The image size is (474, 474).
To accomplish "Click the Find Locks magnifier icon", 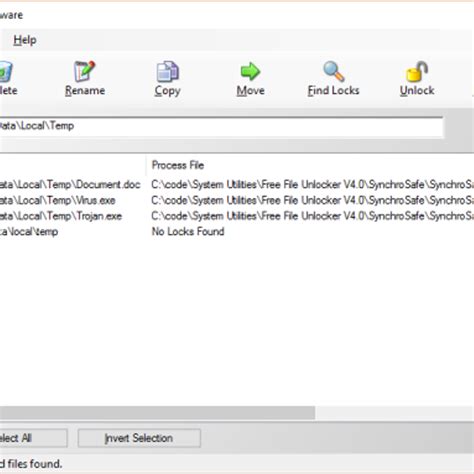I will 334,71.
